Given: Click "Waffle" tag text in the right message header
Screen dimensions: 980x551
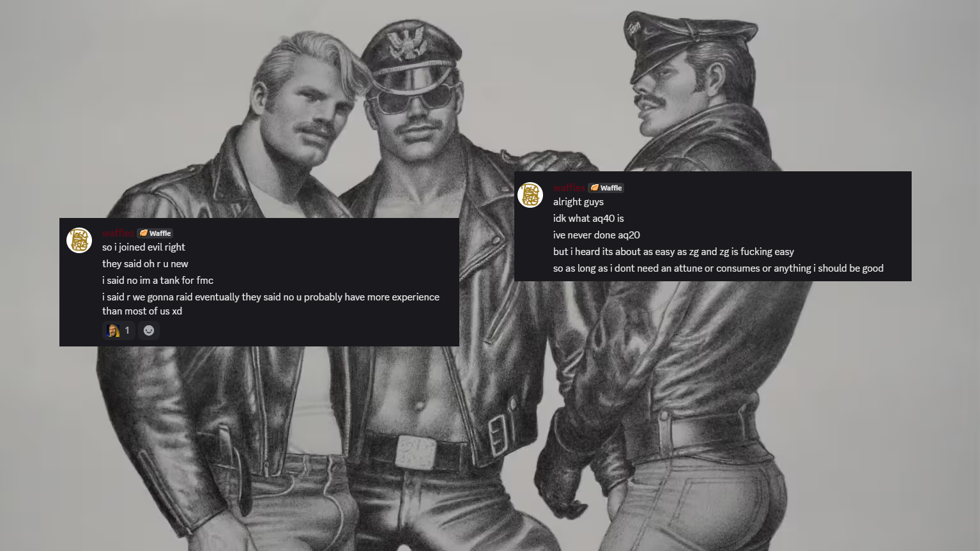Looking at the screenshot, I should 611,188.
